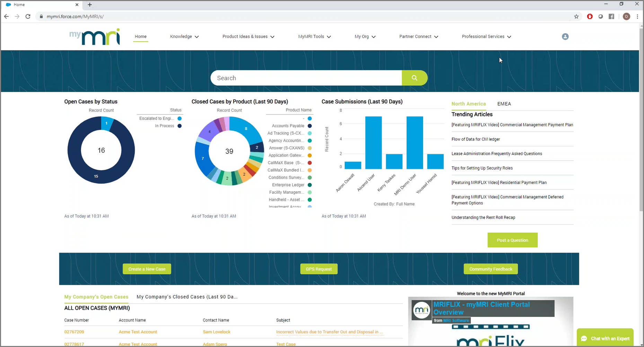
Task: Click the In Process legend swatch
Action: pyautogui.click(x=179, y=126)
